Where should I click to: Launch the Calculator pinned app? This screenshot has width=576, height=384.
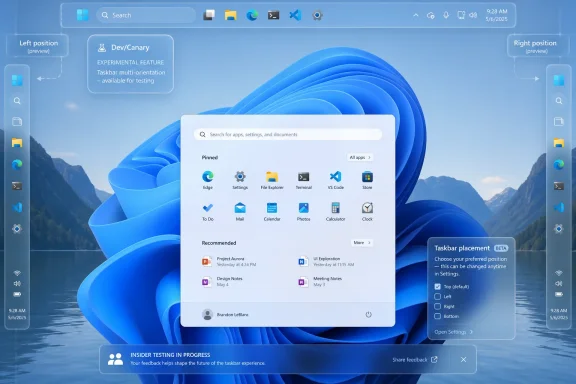tap(335, 211)
